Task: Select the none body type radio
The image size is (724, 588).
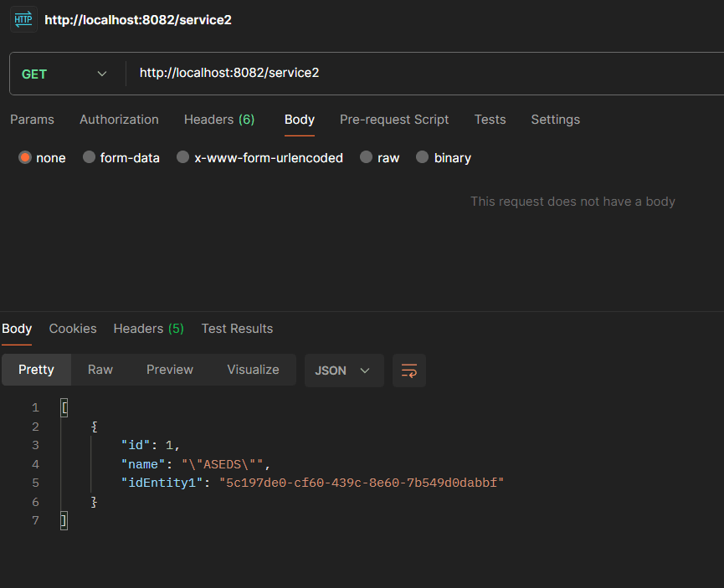Action: tap(25, 157)
